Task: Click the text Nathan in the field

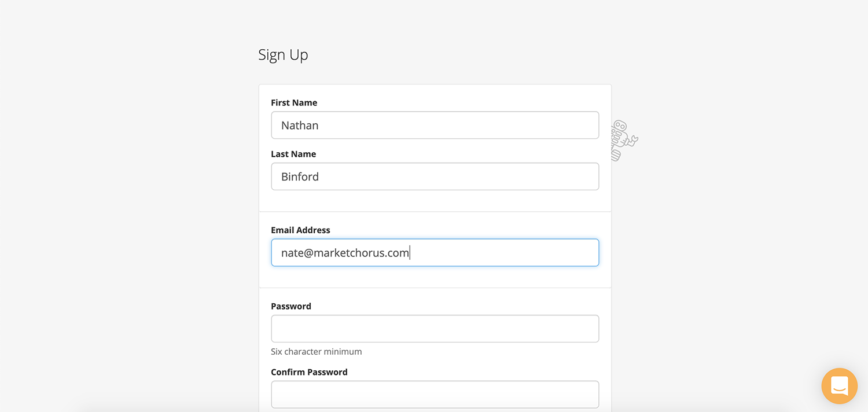Action: [300, 125]
